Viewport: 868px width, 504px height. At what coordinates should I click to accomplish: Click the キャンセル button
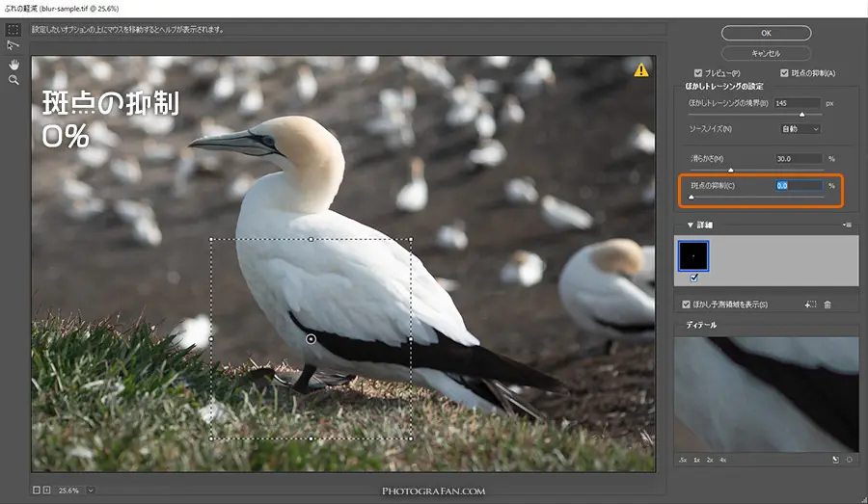click(766, 53)
